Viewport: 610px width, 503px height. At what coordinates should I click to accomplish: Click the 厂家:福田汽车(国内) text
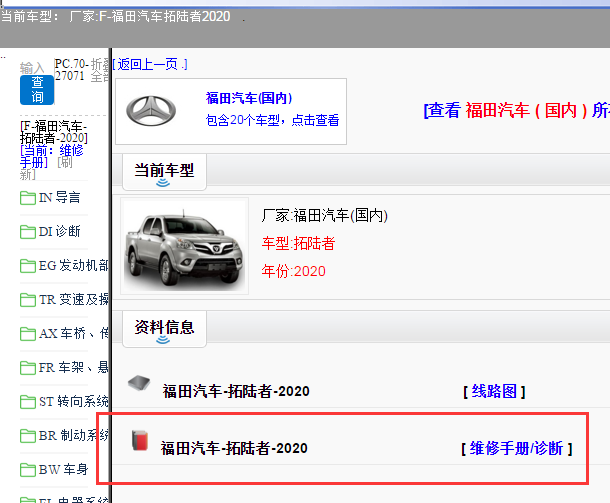point(325,215)
